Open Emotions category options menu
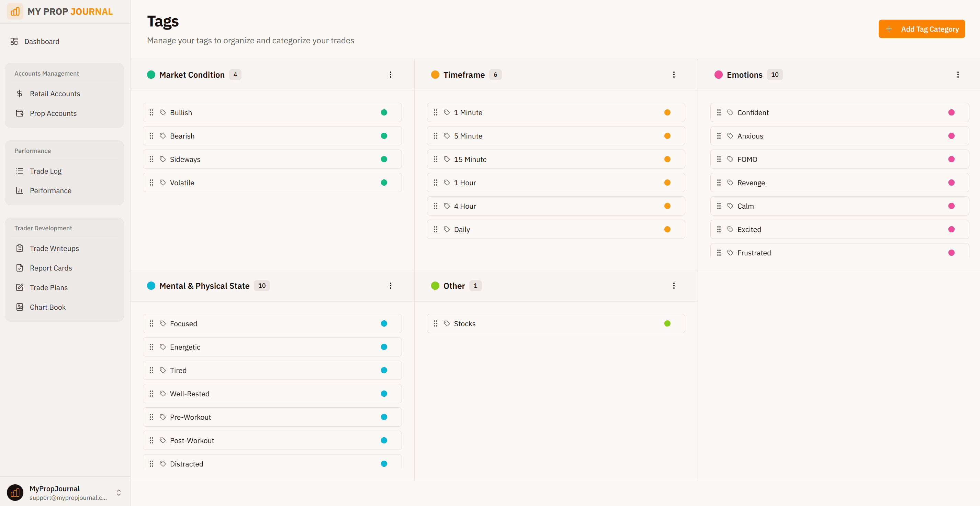980x506 pixels. pos(958,75)
